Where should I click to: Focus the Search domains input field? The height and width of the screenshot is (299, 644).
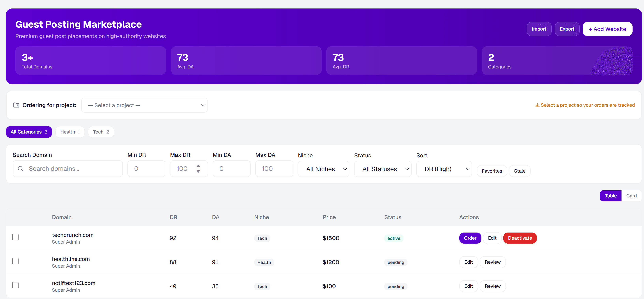pos(67,169)
